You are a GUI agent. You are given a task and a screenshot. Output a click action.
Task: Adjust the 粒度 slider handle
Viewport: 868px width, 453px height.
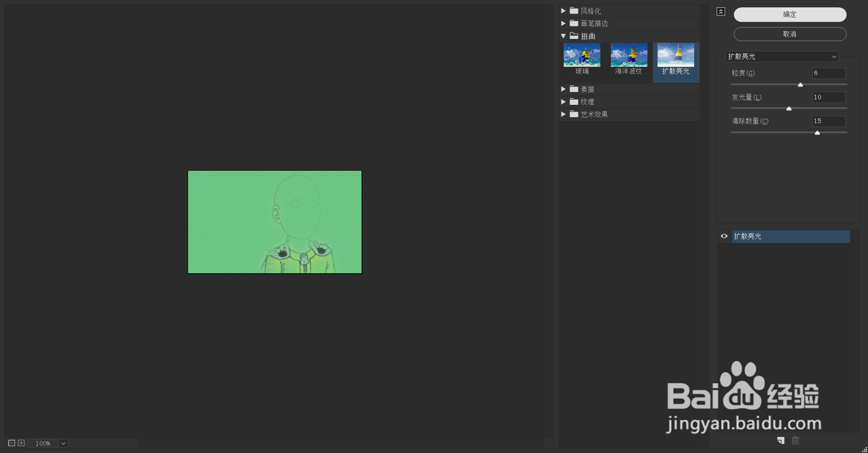[x=800, y=85]
